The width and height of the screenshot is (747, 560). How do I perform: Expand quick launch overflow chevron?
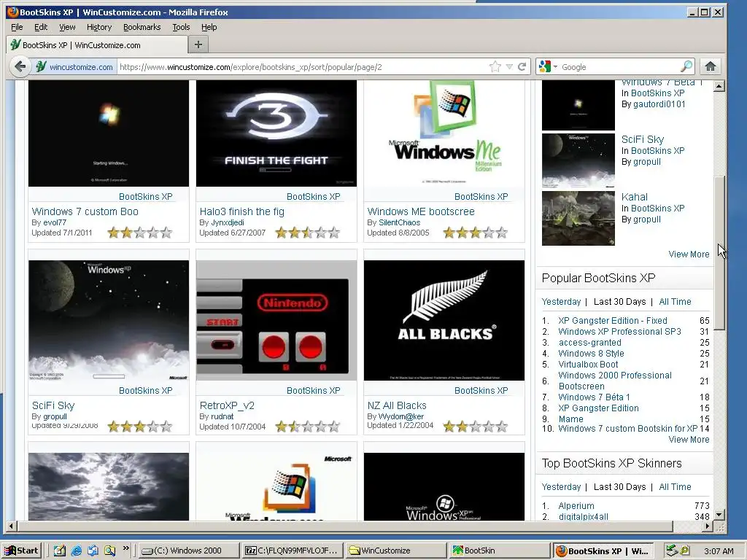(x=125, y=548)
